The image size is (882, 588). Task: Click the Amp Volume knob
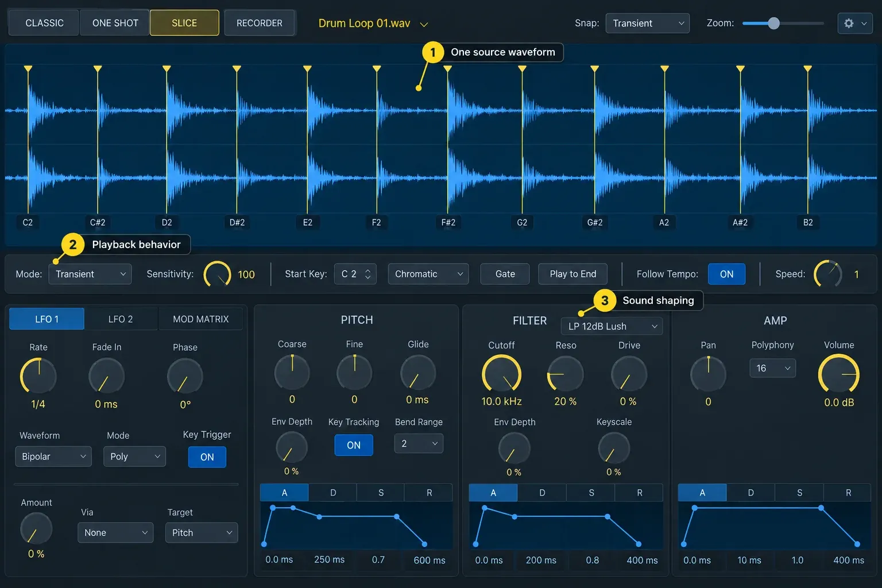coord(839,374)
